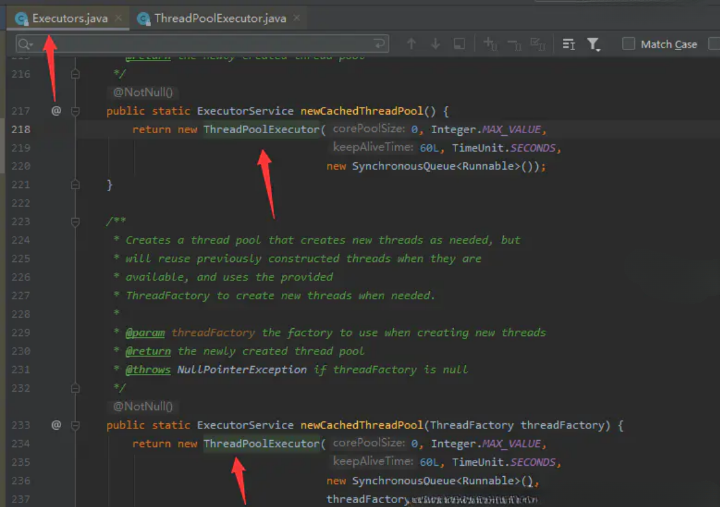Image resolution: width=720 pixels, height=507 pixels.
Task: Collapse method fold marker at line 233
Action: click(75, 425)
